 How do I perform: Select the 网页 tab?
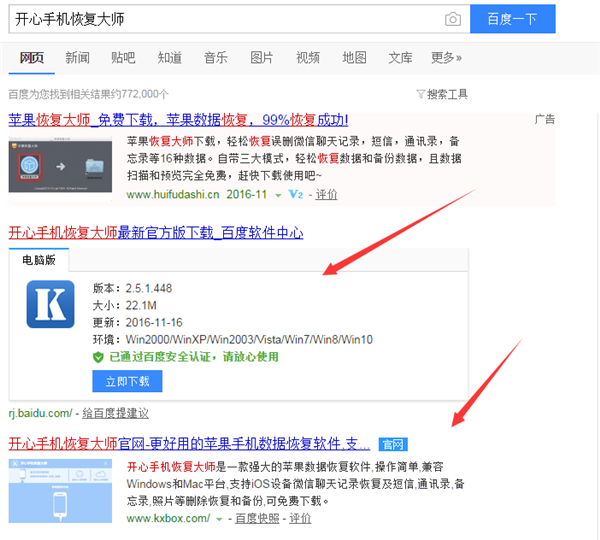coord(32,58)
